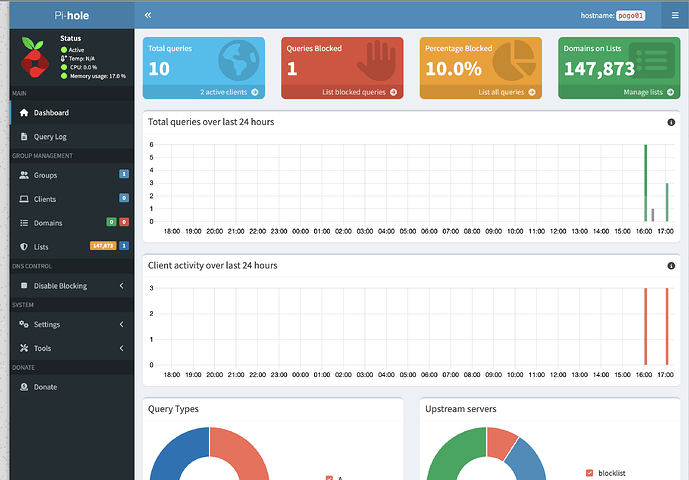Open the Clients page in sidebar
Screen dimensions: 689x480
[46, 199]
